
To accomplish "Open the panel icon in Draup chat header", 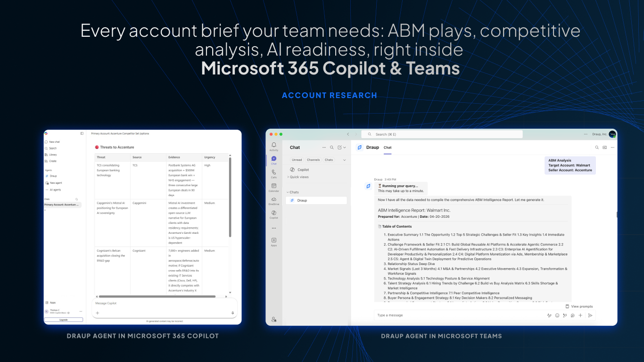I will (x=605, y=148).
